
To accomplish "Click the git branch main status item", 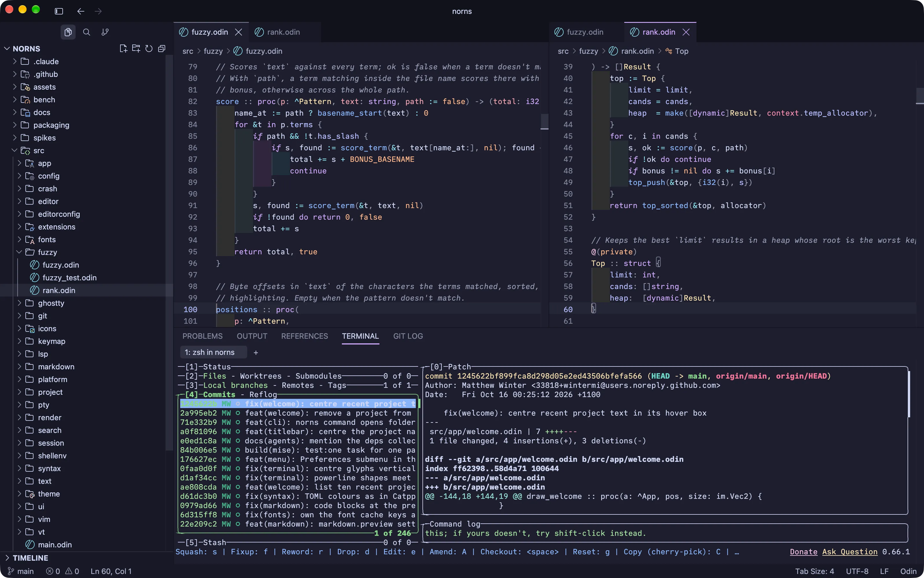I will click(x=21, y=571).
